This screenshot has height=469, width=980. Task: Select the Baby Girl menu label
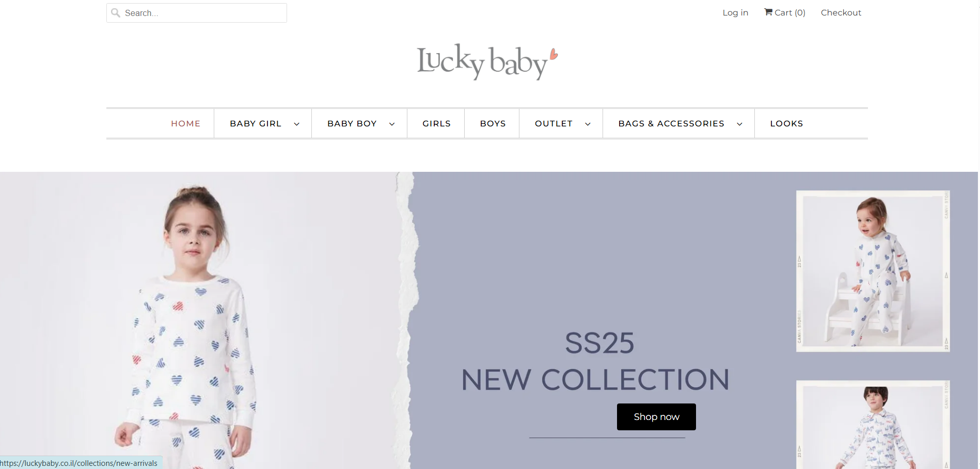[256, 124]
